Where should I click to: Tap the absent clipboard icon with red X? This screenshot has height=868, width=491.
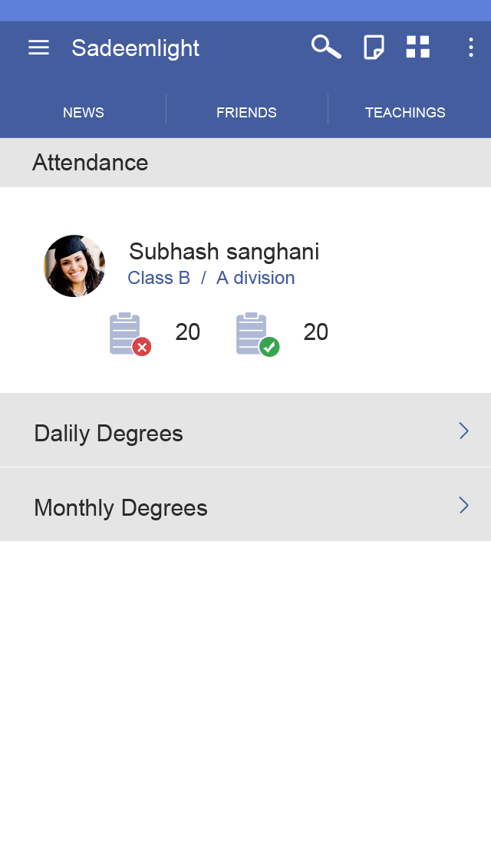[x=130, y=334]
